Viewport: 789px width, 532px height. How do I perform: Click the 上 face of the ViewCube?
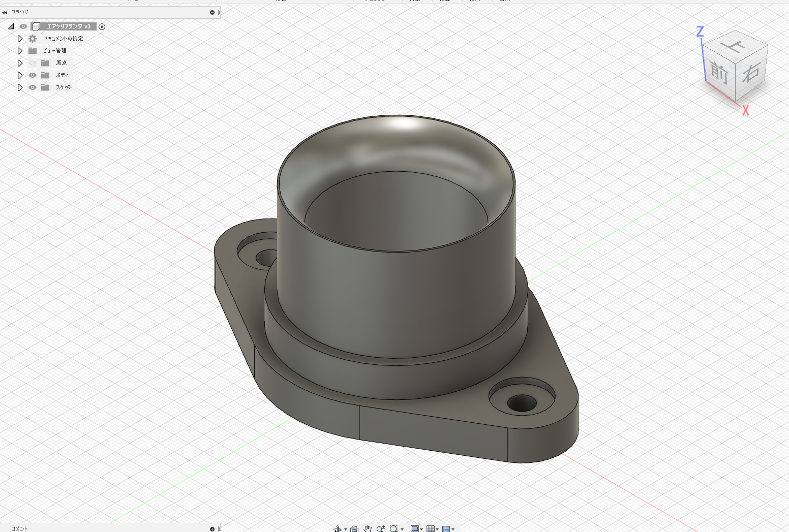[735, 47]
